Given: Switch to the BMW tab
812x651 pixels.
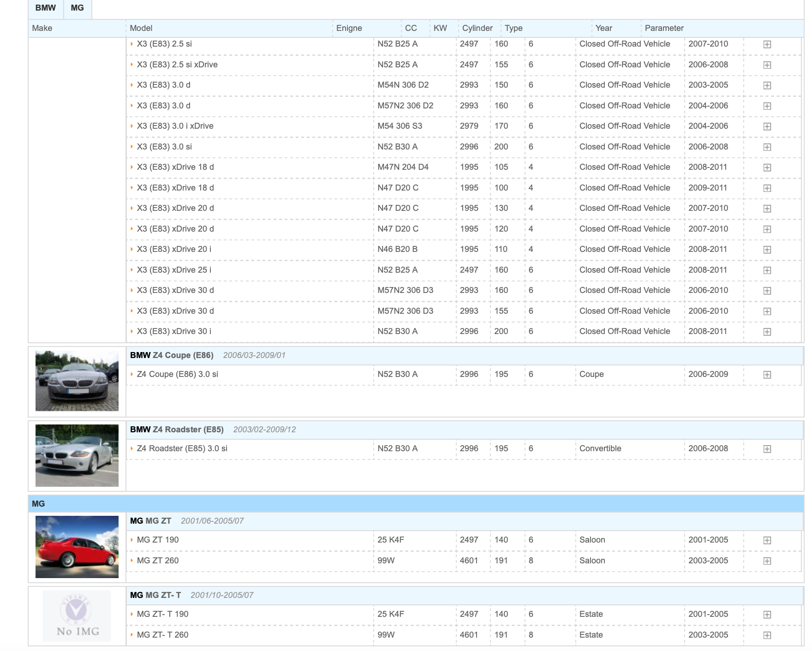Looking at the screenshot, I should 45,8.
